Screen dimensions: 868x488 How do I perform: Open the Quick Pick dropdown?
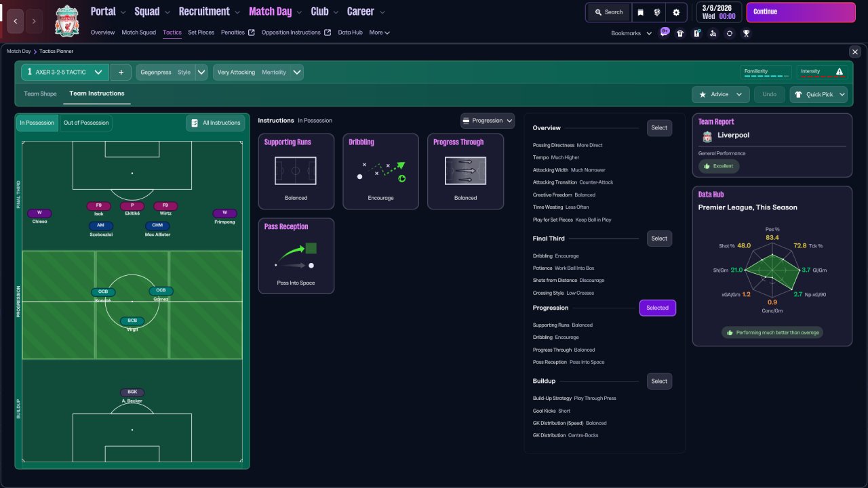click(819, 94)
